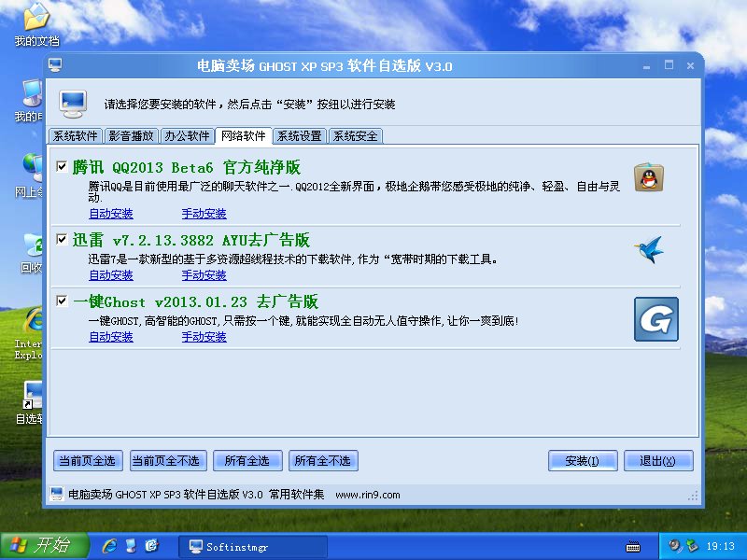Click the Xunlei hummingbird icon

(649, 249)
